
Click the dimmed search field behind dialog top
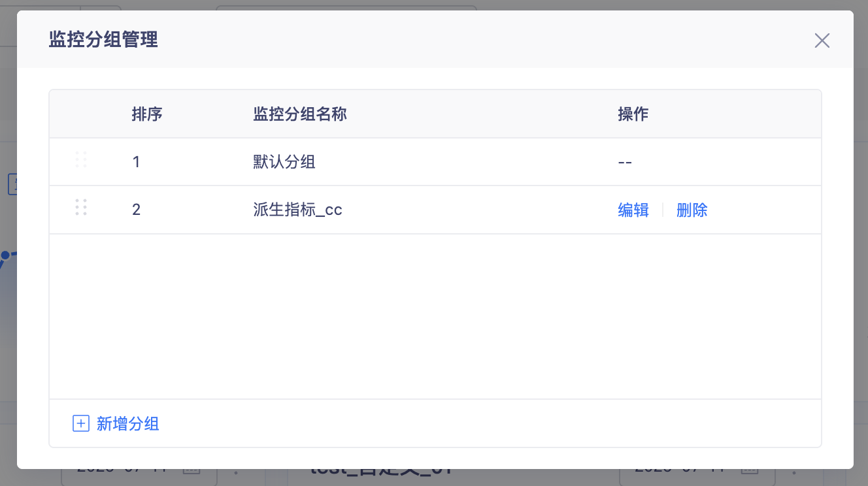click(346, 8)
